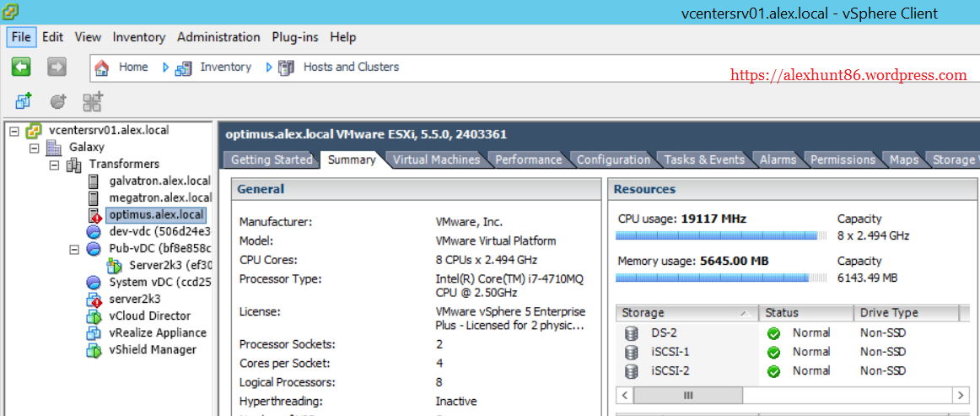980x416 pixels.
Task: Click the optimus.alex.local host alert icon
Action: pos(94,216)
